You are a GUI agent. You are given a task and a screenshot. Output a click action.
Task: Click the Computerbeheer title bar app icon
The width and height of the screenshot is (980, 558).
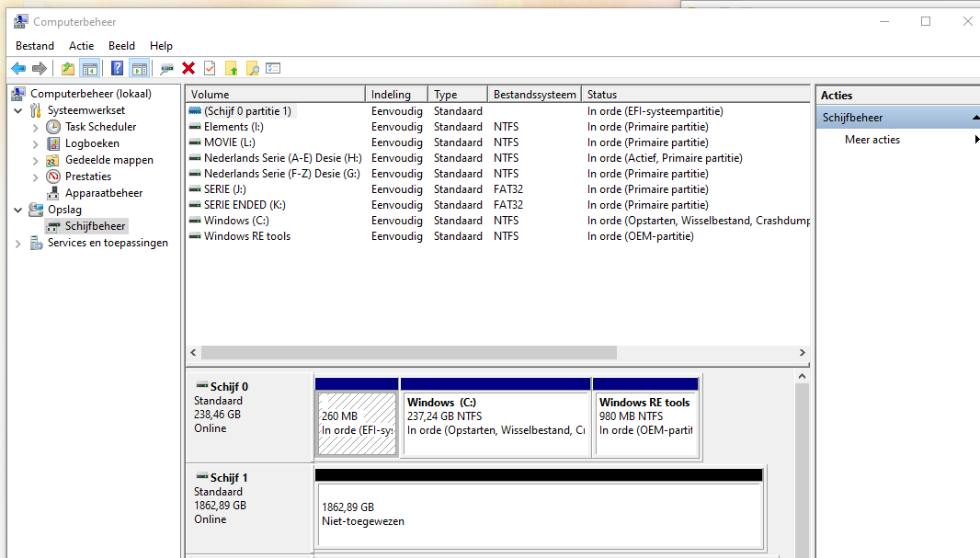pos(20,22)
